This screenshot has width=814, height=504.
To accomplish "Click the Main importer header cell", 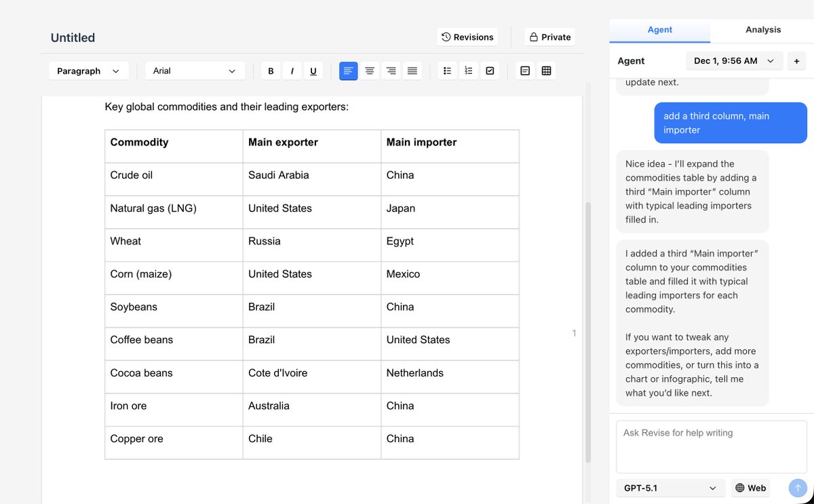I will pyautogui.click(x=450, y=147).
